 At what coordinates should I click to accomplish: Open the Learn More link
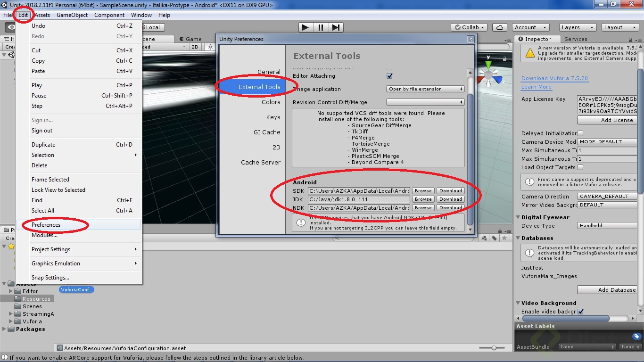(x=536, y=87)
